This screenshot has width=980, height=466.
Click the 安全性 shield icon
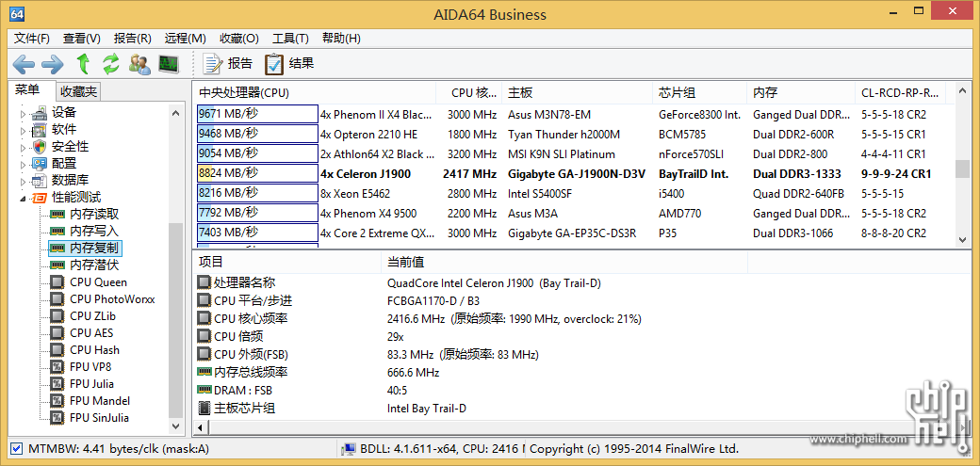(x=40, y=148)
